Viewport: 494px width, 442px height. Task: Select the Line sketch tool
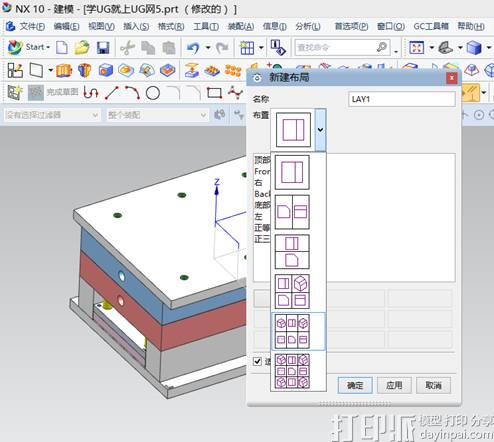[x=112, y=93]
